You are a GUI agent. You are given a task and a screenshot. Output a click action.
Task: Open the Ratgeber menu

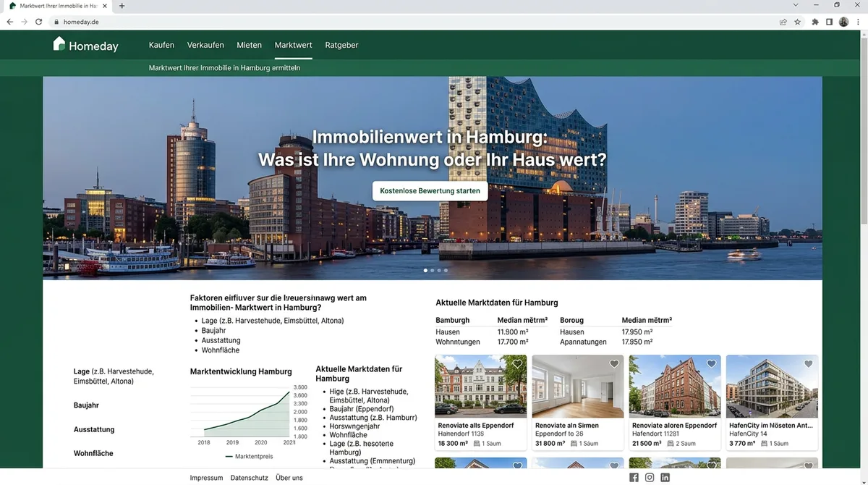[341, 45]
